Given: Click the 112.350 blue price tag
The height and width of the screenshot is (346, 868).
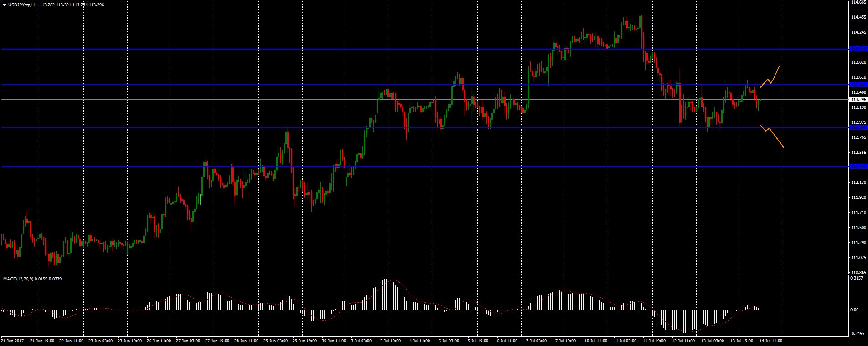Looking at the screenshot, I should pos(858,167).
